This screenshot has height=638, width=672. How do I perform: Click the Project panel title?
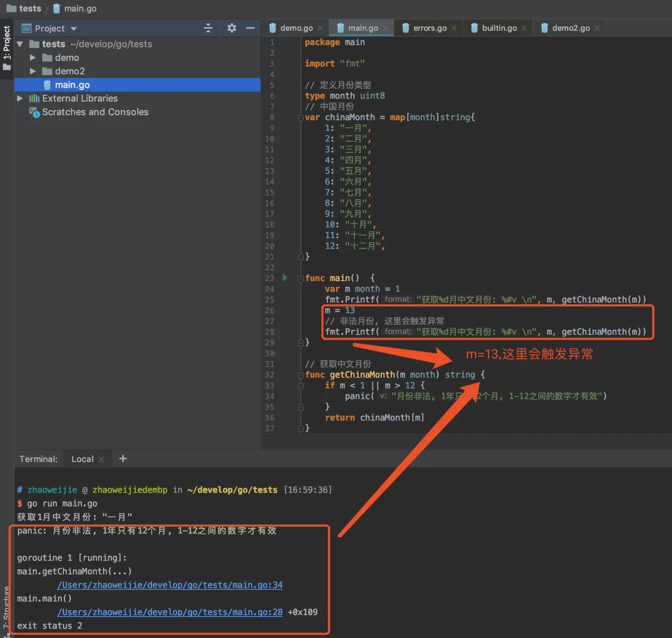[x=50, y=28]
